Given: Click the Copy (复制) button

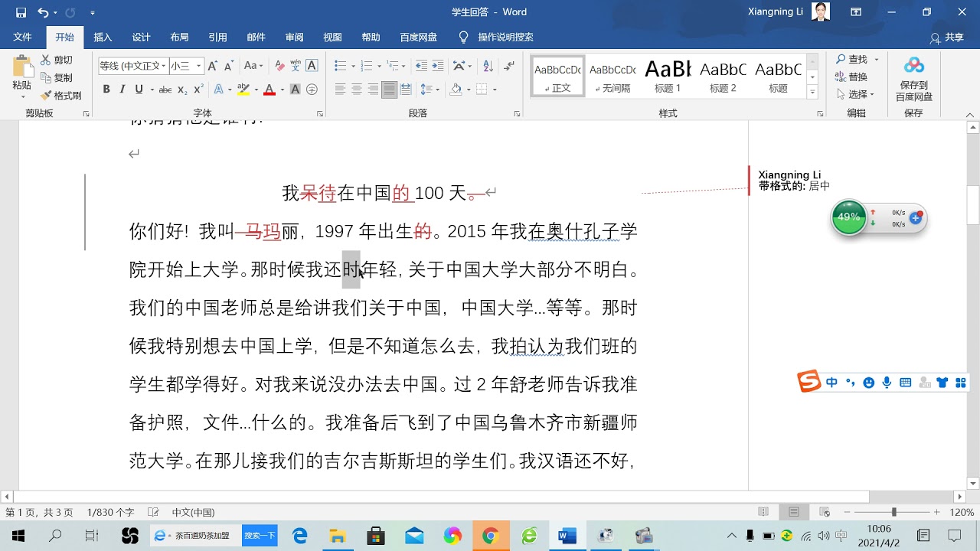Looking at the screenshot, I should (x=57, y=77).
